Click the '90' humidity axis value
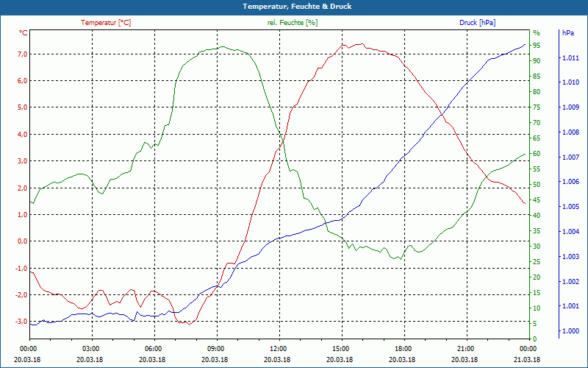Image resolution: width=588 pixels, height=368 pixels. [537, 61]
